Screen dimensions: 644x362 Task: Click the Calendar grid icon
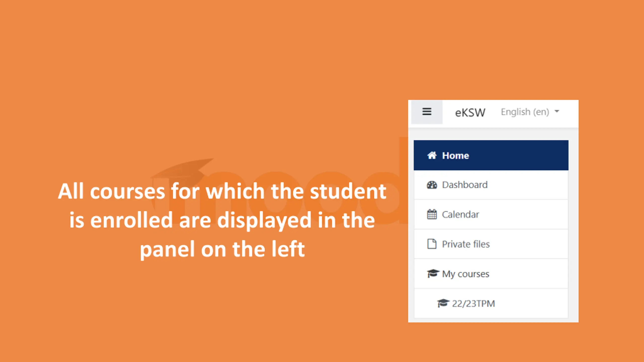coord(432,214)
